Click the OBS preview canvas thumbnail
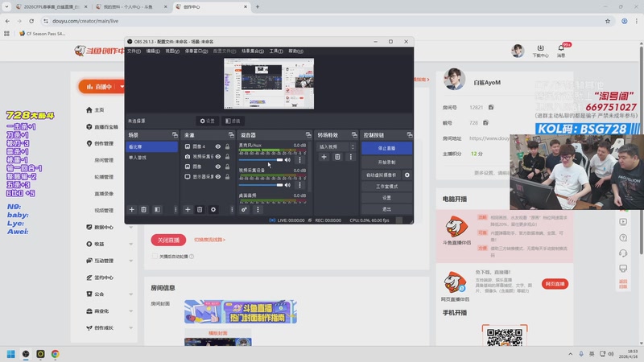 269,84
